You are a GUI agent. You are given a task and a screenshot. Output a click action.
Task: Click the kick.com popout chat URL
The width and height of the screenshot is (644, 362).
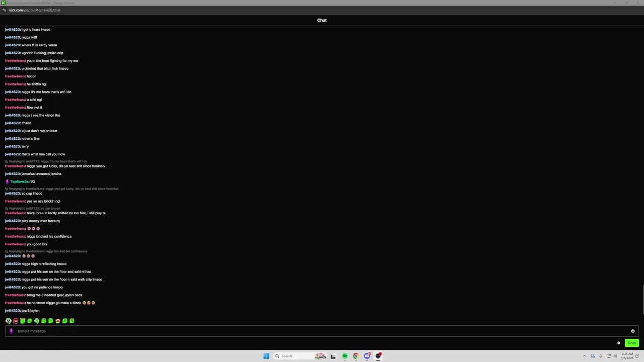click(x=35, y=10)
